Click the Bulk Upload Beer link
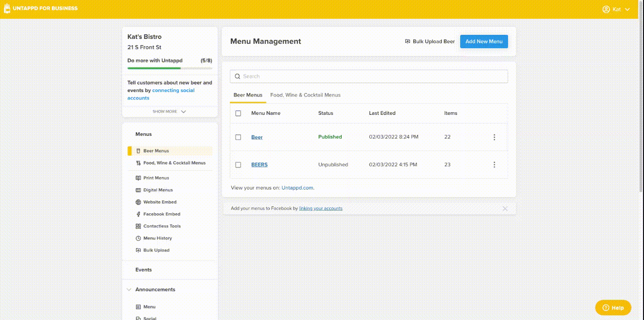Image resolution: width=644 pixels, height=320 pixels. 430,42
